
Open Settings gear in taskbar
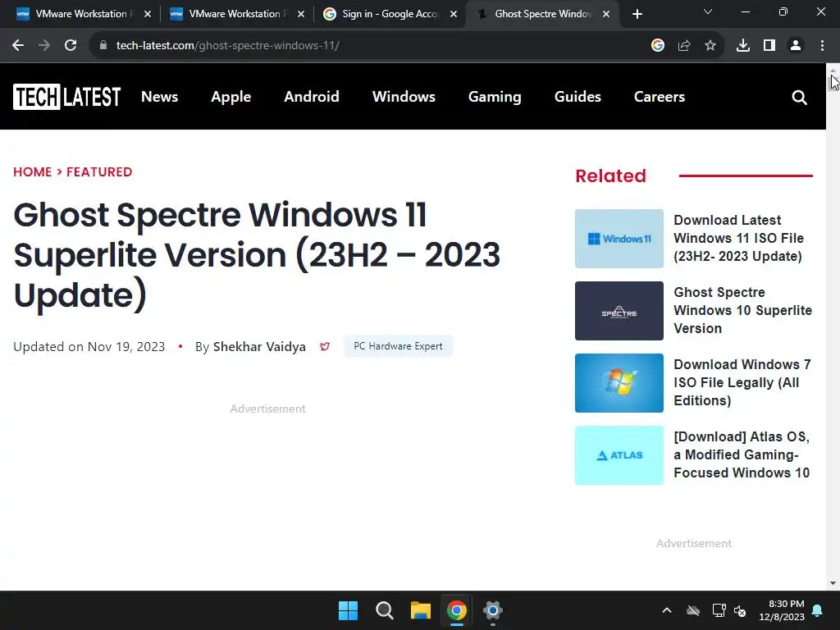point(492,610)
